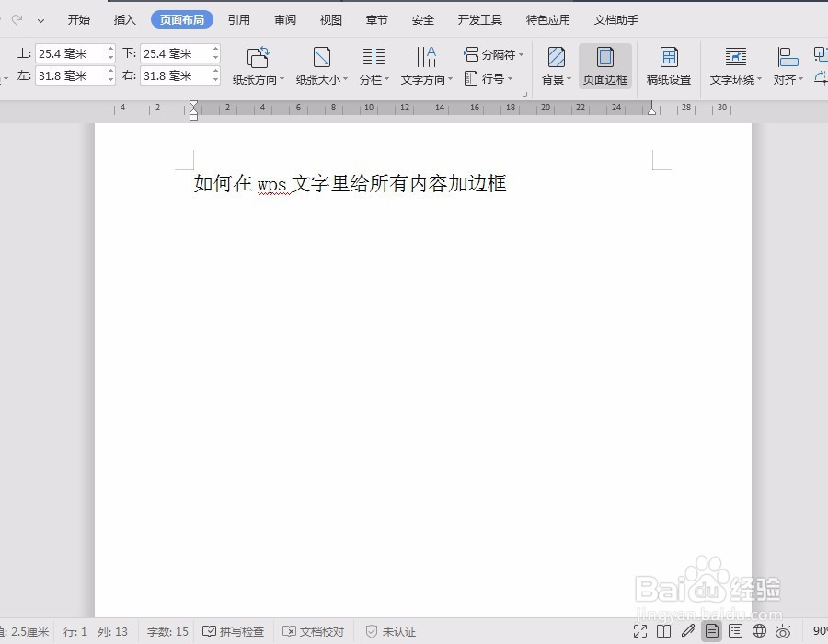Select the outline view icon
Image resolution: width=828 pixels, height=644 pixels.
pos(736,631)
